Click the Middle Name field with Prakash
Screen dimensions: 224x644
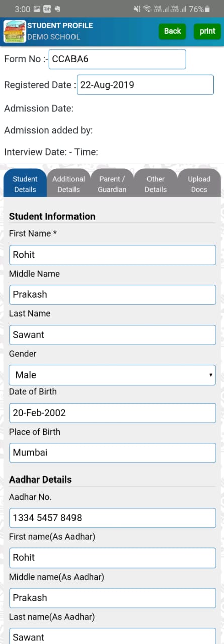coord(112,294)
